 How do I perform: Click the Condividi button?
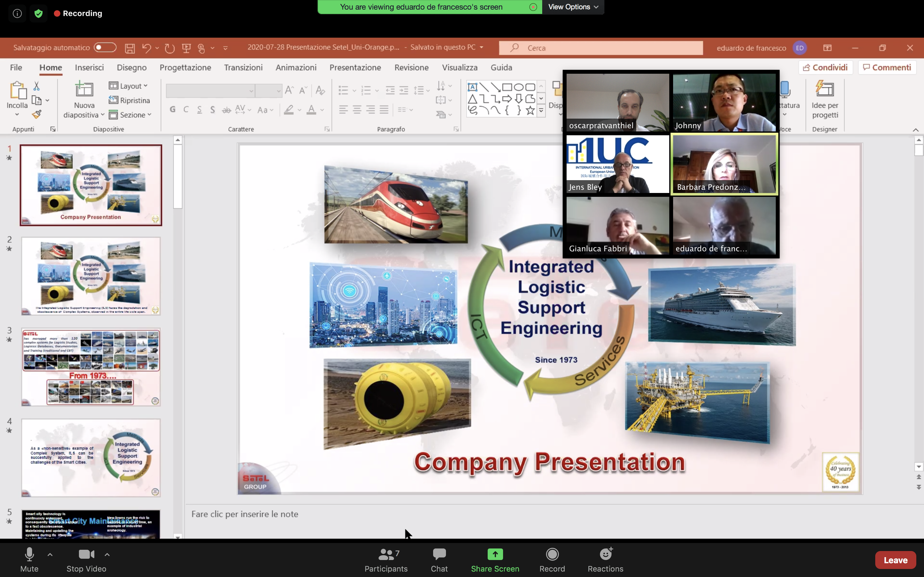point(825,68)
